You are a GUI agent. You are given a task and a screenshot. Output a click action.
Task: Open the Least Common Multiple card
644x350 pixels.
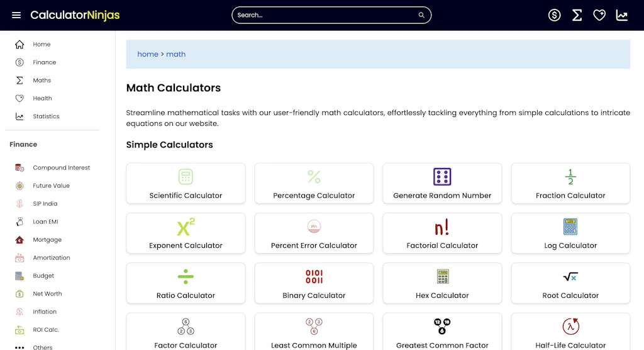coord(314,332)
